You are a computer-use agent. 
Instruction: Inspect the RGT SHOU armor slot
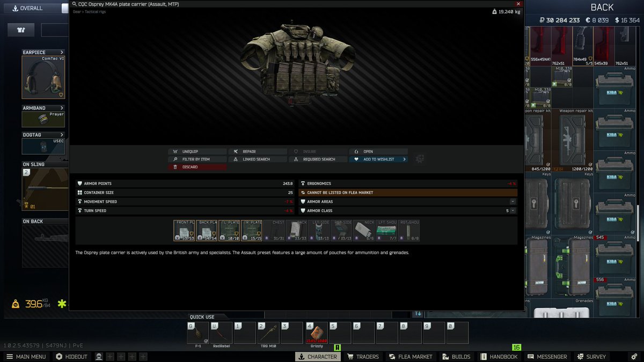coord(409,230)
